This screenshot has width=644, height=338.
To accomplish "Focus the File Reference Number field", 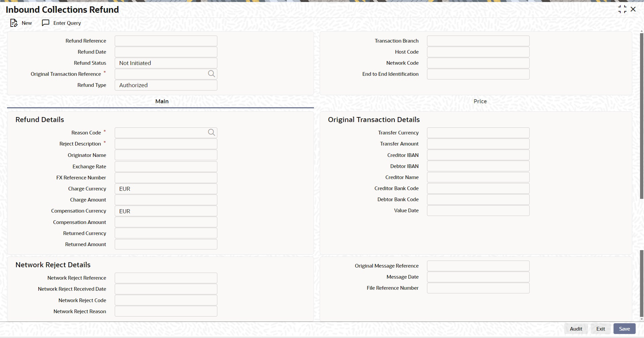I will coord(478,288).
